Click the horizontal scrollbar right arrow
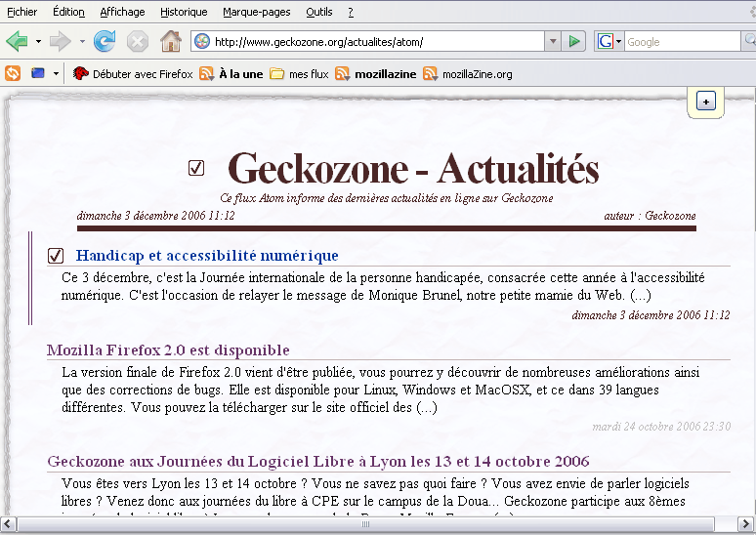The image size is (756, 535). pyautogui.click(x=745, y=524)
